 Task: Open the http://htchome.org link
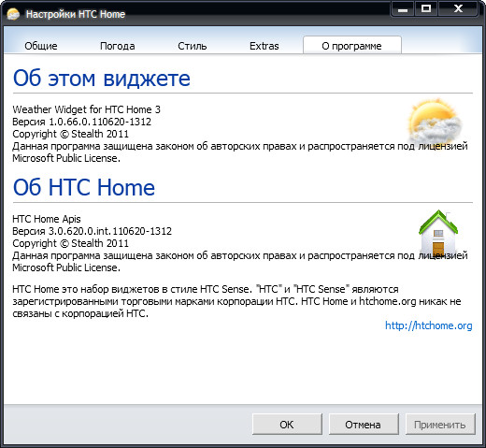[x=429, y=325]
